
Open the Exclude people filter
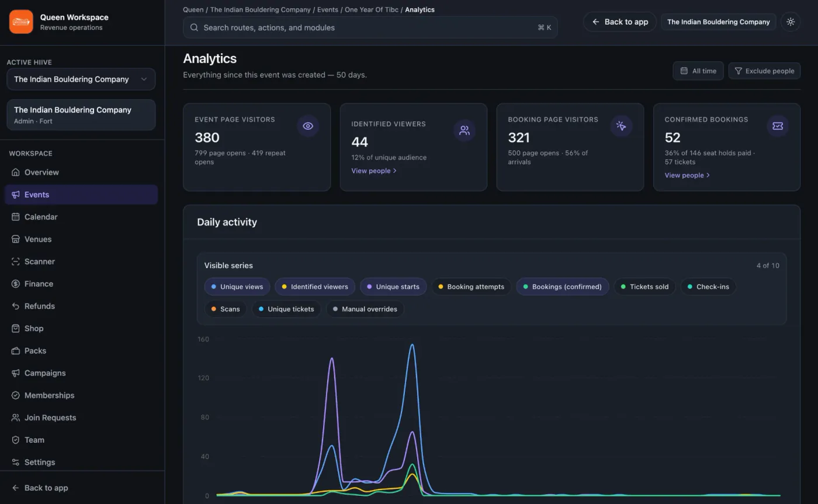[x=764, y=71]
